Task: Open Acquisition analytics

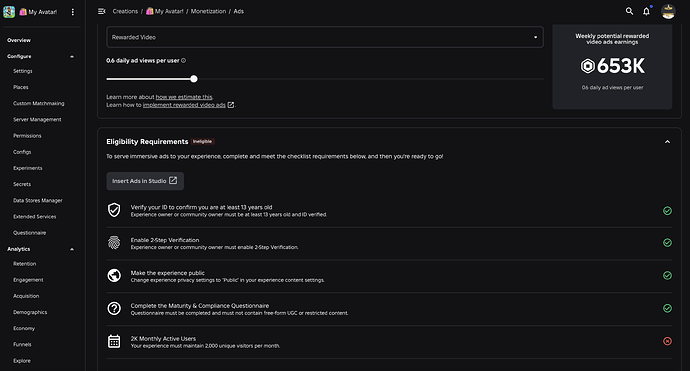Action: [26, 296]
